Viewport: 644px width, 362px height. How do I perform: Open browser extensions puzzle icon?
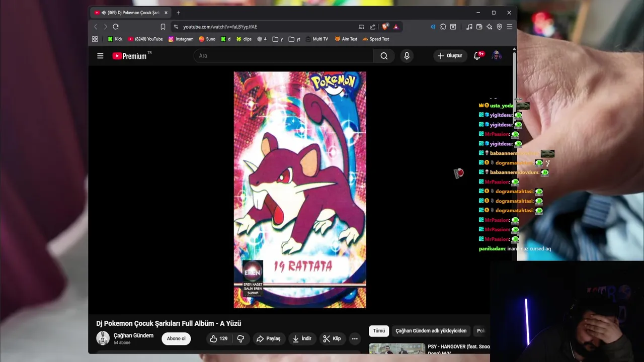(x=443, y=27)
